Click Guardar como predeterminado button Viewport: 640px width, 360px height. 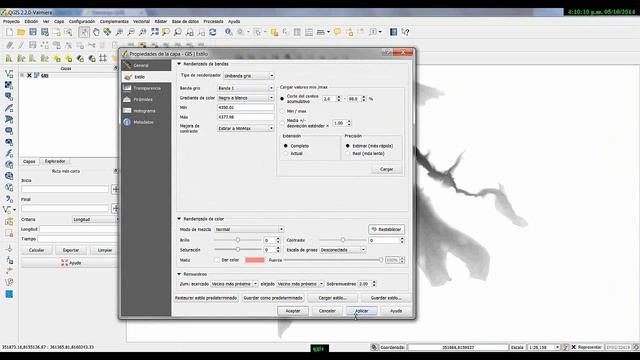click(x=273, y=298)
